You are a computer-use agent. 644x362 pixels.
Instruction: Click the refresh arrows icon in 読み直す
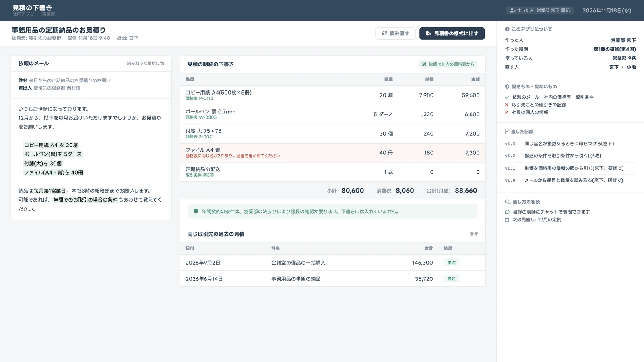pyautogui.click(x=384, y=33)
